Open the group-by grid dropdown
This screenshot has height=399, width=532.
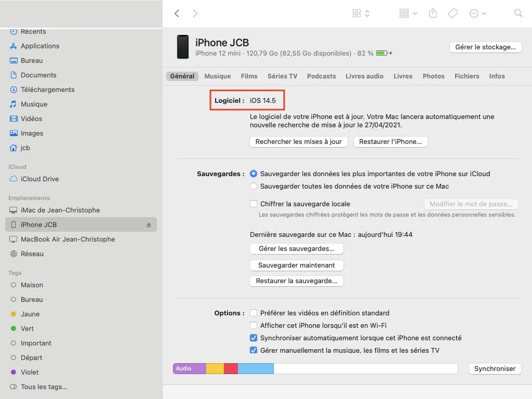click(x=408, y=14)
